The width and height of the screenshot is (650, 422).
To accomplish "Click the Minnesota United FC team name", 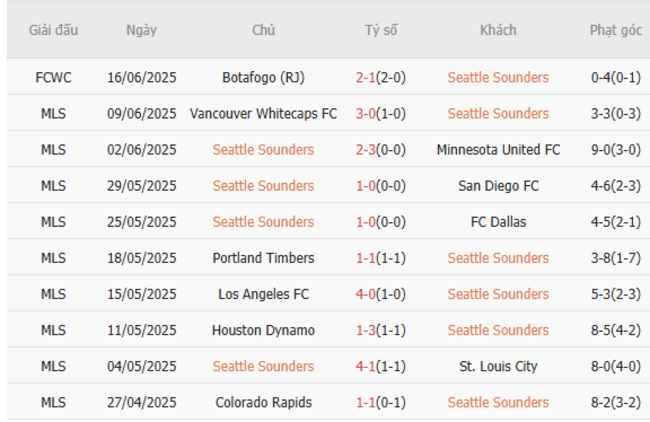I will pyautogui.click(x=498, y=150).
